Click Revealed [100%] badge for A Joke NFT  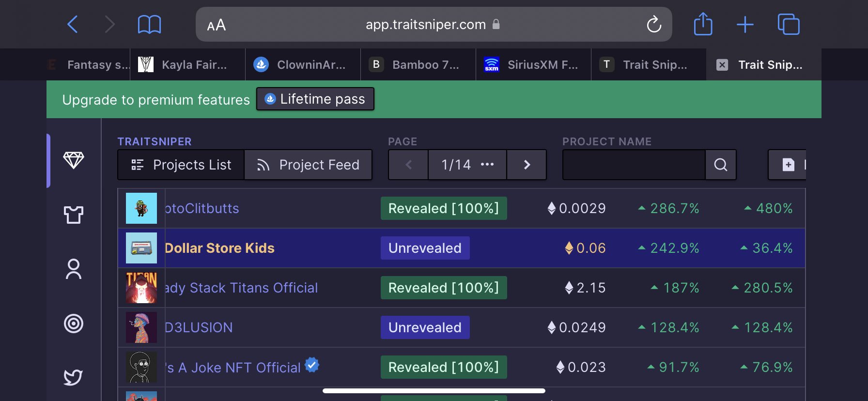pyautogui.click(x=444, y=367)
